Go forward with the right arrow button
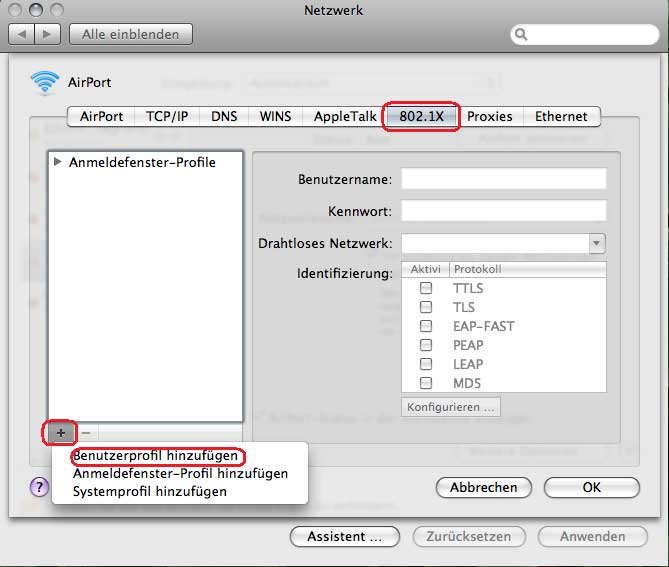 coord(47,34)
